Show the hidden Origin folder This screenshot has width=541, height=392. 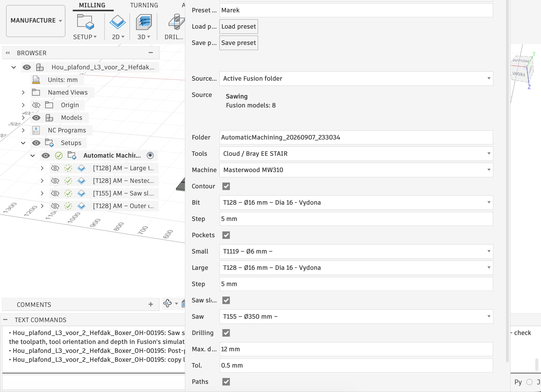pos(36,105)
